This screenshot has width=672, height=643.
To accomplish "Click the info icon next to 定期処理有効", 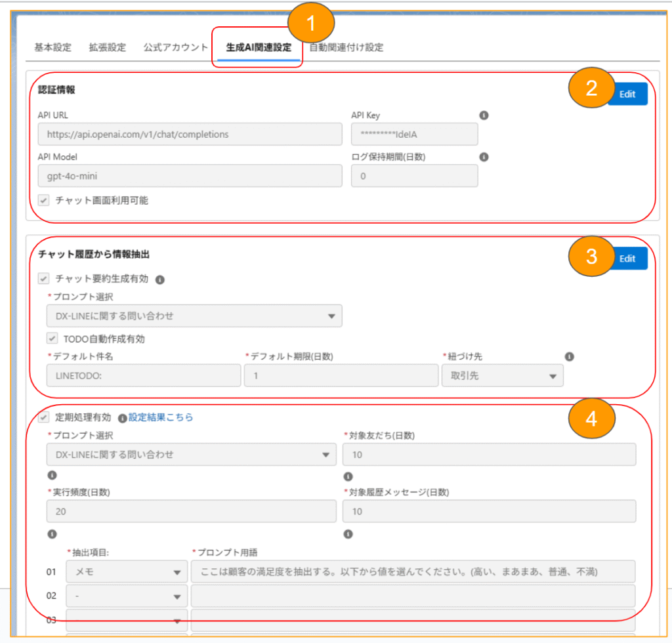I will coord(122,418).
